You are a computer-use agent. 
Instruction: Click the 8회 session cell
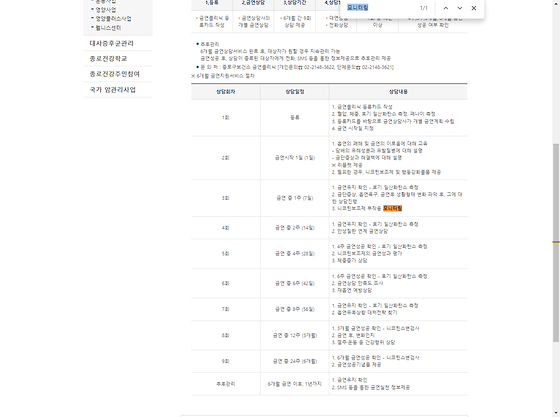coord(226,336)
